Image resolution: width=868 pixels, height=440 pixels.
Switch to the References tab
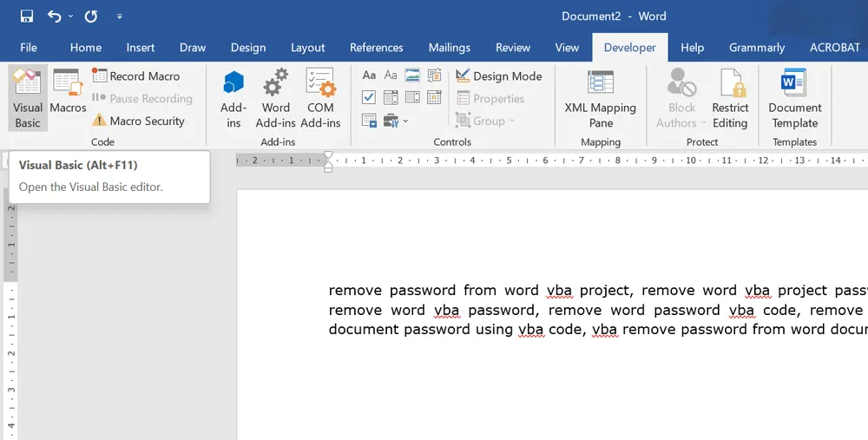pyautogui.click(x=376, y=48)
